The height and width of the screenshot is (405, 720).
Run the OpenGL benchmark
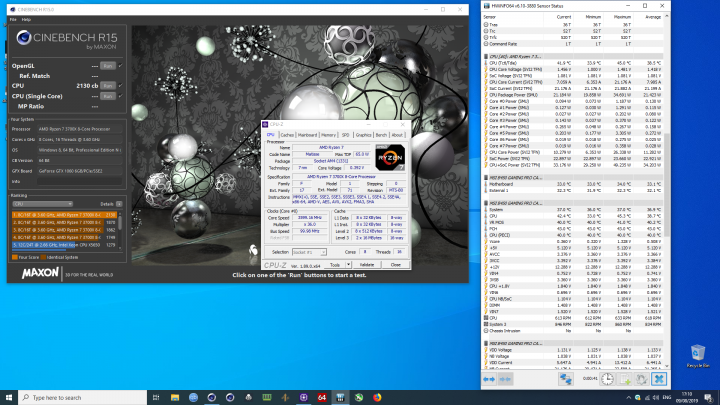click(108, 66)
